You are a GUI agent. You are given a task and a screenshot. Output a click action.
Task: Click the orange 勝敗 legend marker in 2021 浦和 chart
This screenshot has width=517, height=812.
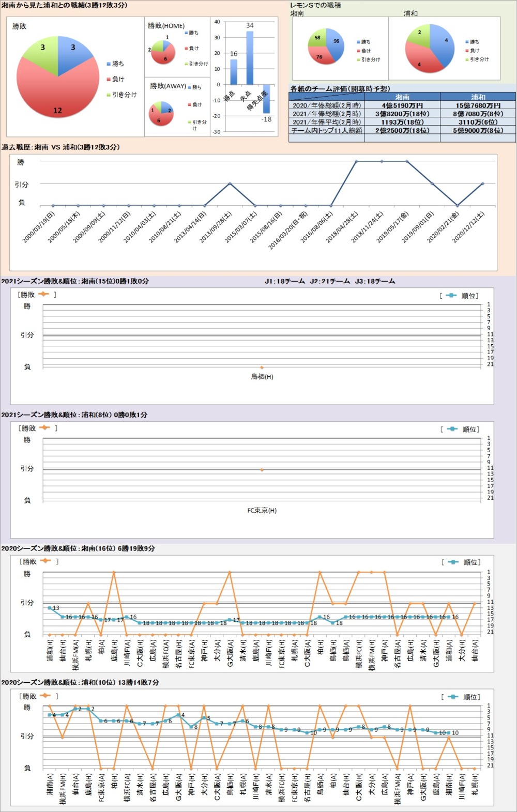(44, 427)
